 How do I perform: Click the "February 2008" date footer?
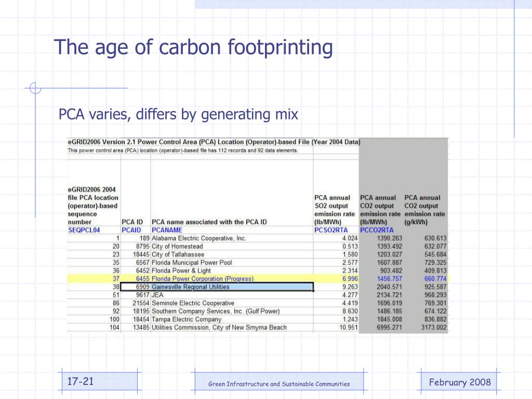click(x=460, y=382)
